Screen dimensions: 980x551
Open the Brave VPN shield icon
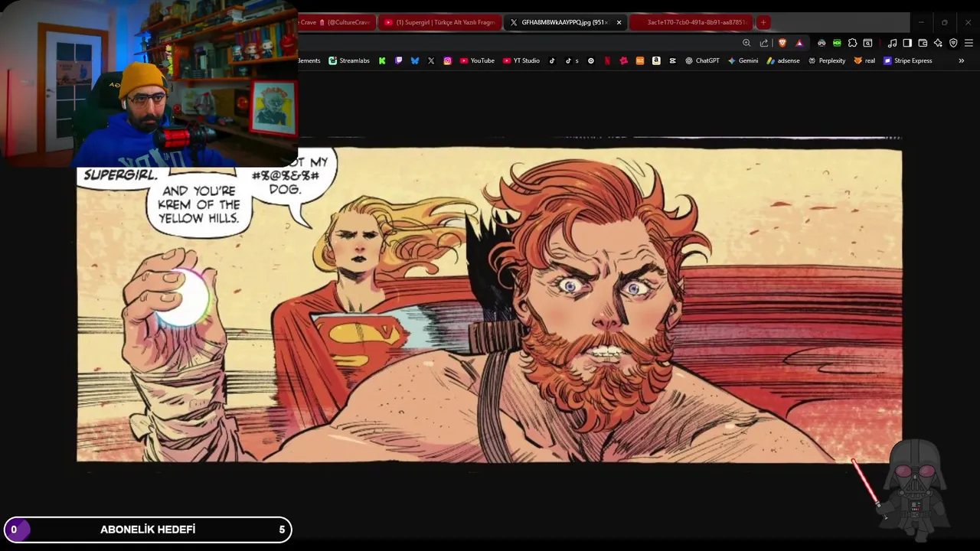(x=953, y=43)
